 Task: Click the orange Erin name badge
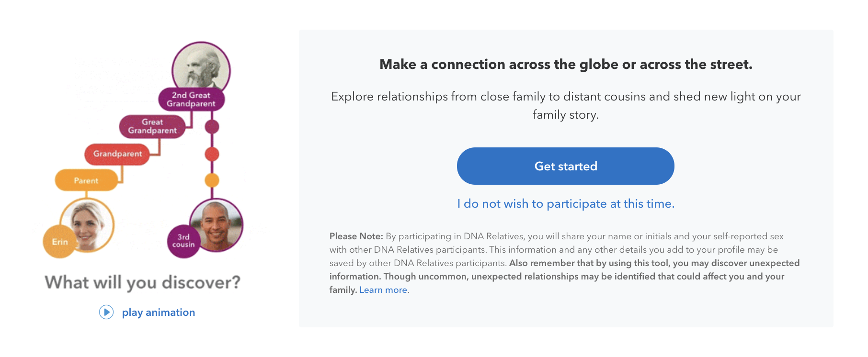pyautogui.click(x=60, y=242)
